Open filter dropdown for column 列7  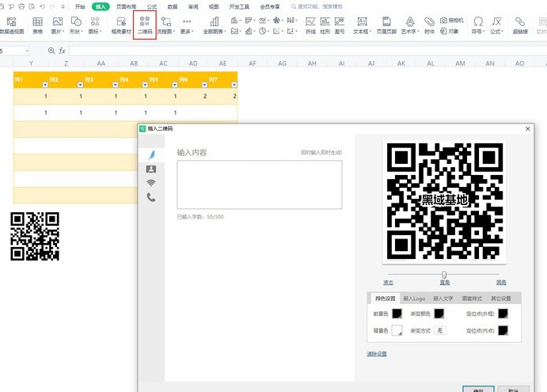coord(234,85)
